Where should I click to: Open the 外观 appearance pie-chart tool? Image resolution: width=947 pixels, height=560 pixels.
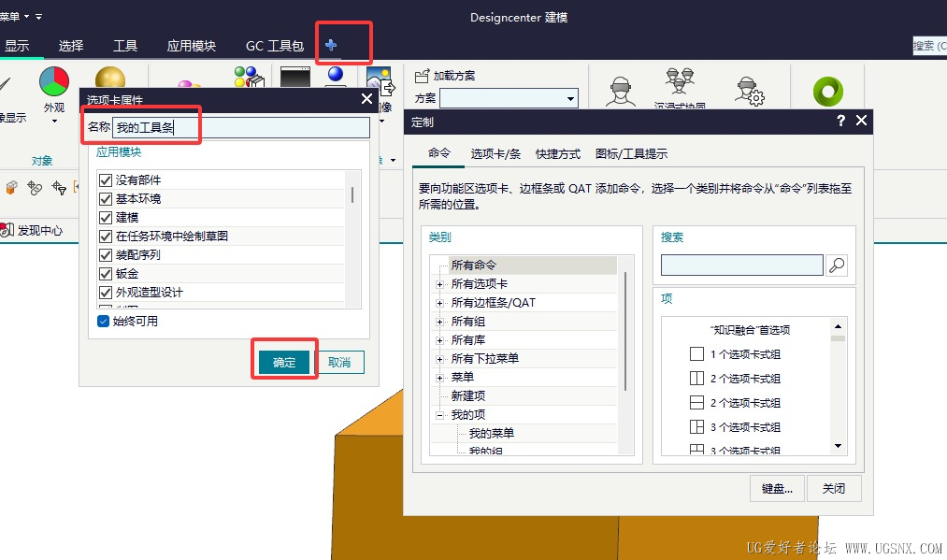pyautogui.click(x=53, y=81)
